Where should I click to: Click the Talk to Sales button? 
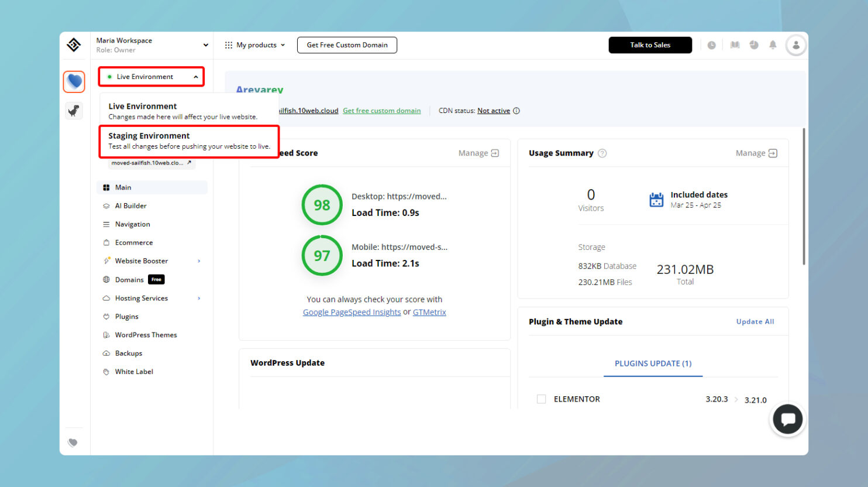click(650, 44)
